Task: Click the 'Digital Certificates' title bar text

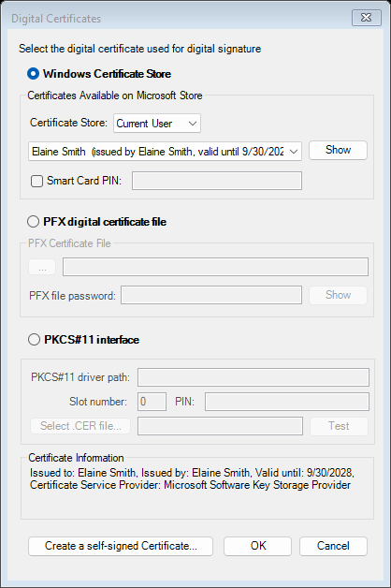Action: 56,19
